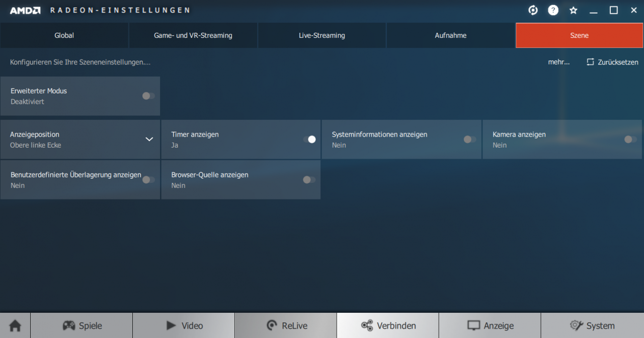
Task: Open the Anzeige section
Action: click(x=490, y=325)
